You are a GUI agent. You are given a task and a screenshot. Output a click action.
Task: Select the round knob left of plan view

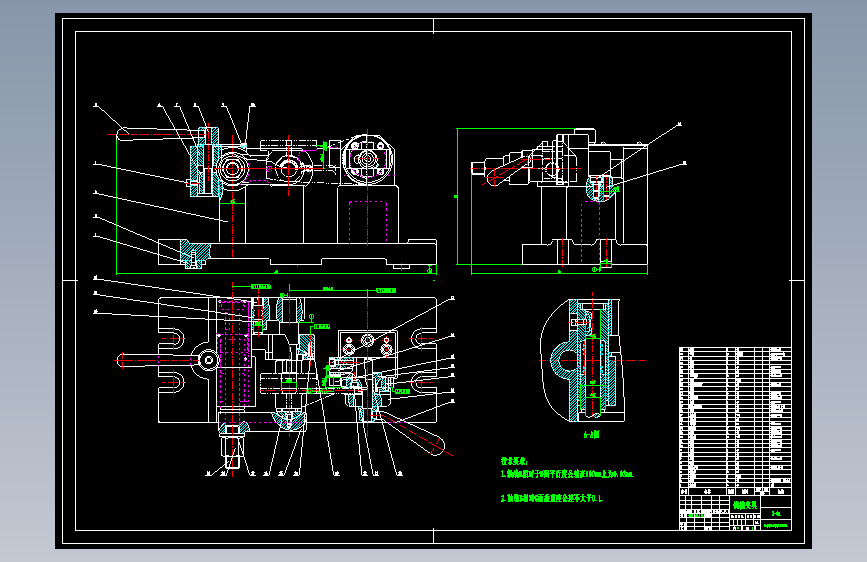click(x=209, y=360)
